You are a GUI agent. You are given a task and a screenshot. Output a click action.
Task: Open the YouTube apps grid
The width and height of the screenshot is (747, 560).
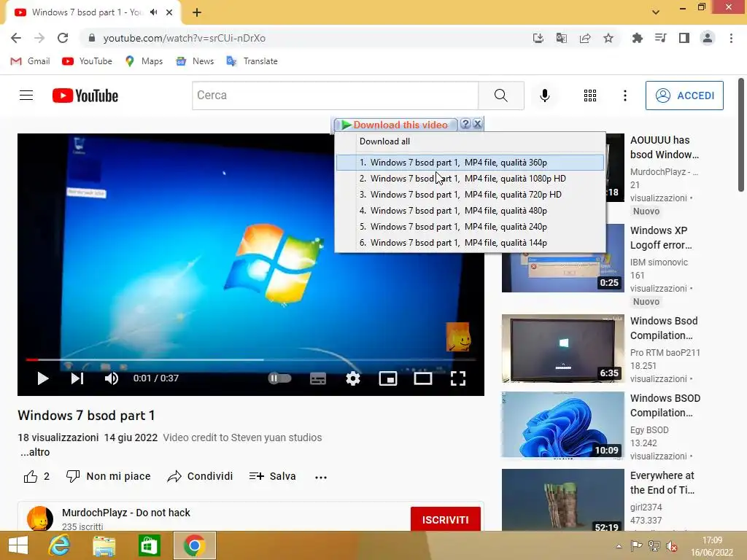[x=589, y=96]
